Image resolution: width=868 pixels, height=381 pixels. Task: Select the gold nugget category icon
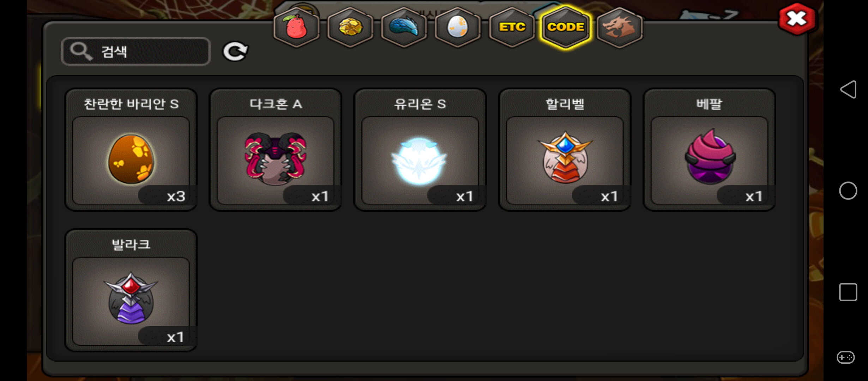pos(350,27)
